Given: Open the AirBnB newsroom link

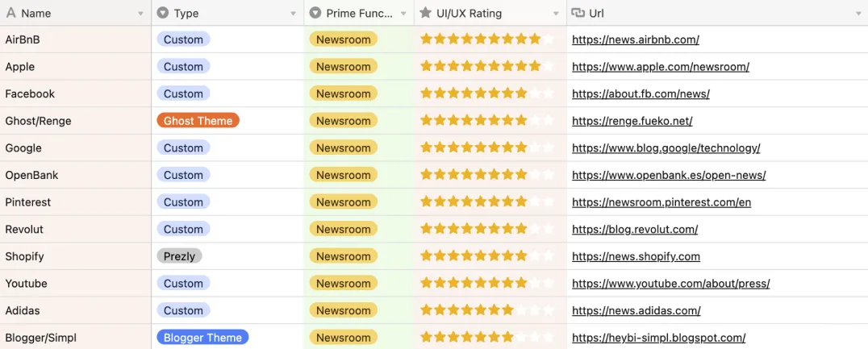Looking at the screenshot, I should pyautogui.click(x=636, y=39).
